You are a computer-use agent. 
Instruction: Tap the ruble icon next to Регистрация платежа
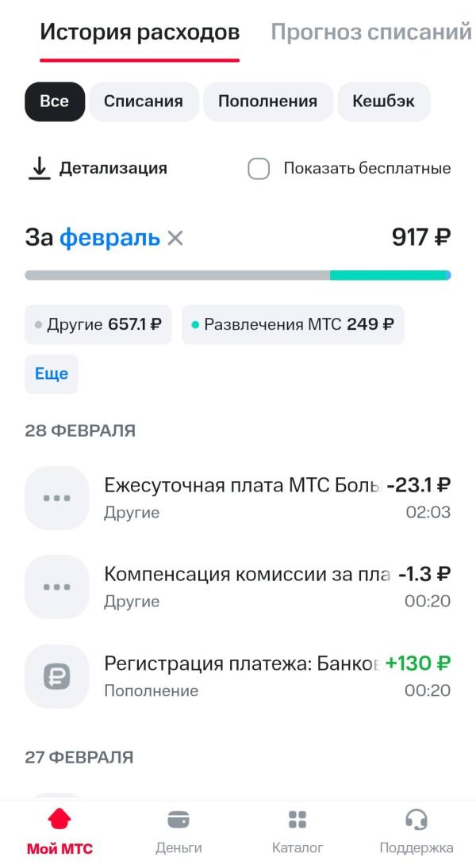(57, 676)
